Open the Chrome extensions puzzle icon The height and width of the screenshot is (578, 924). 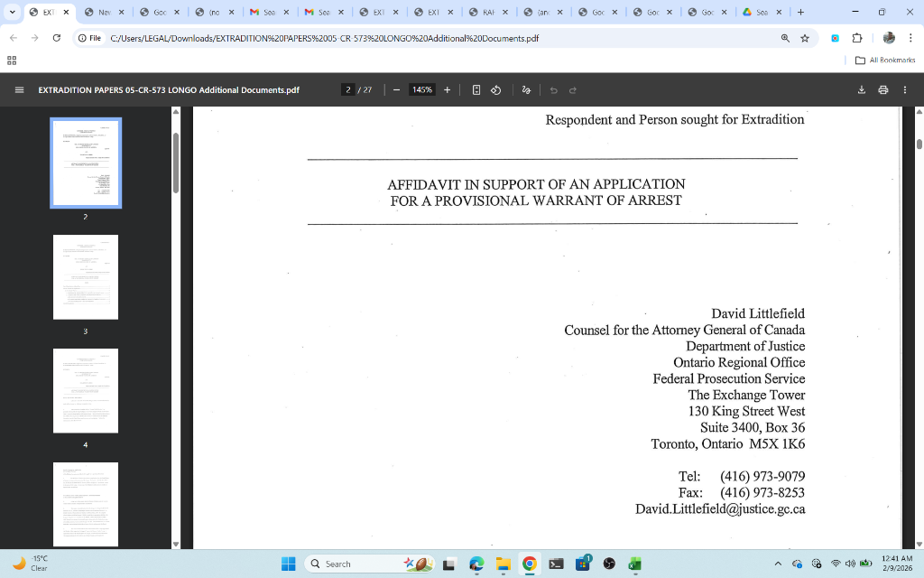(x=857, y=39)
